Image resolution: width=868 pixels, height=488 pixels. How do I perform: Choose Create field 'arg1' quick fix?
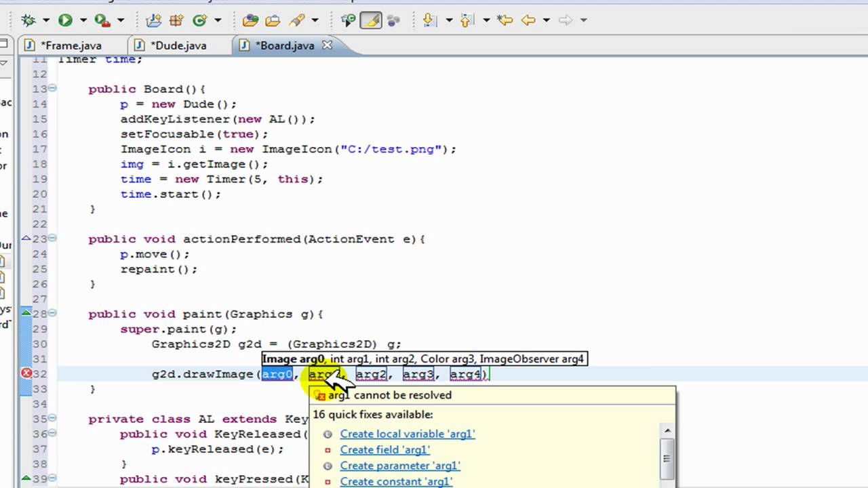tap(385, 449)
